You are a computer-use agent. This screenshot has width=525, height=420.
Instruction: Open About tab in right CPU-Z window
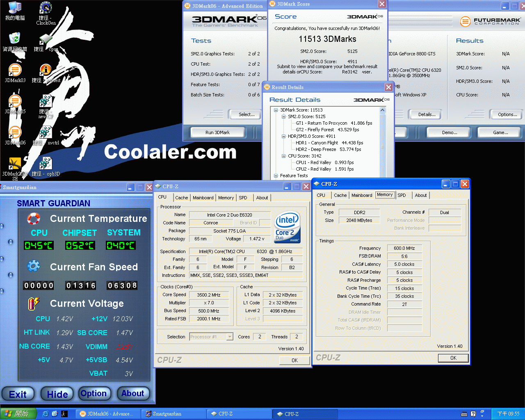click(x=421, y=195)
